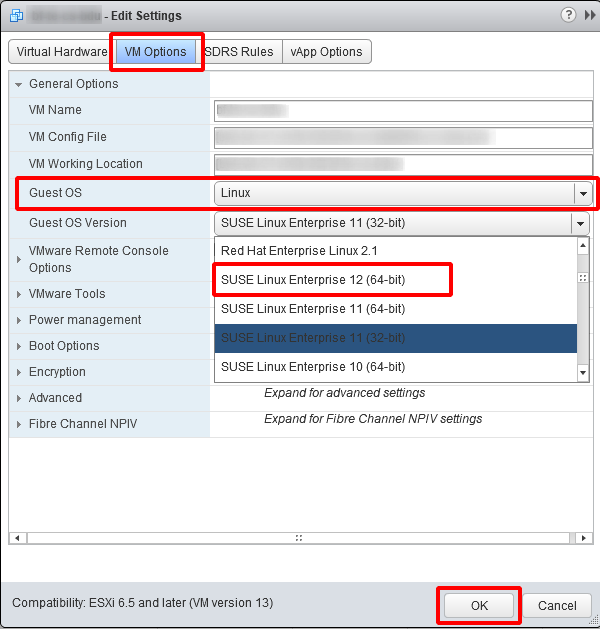Click Cancel to discard changes
Viewport: 600px width, 629px height.
tap(557, 605)
